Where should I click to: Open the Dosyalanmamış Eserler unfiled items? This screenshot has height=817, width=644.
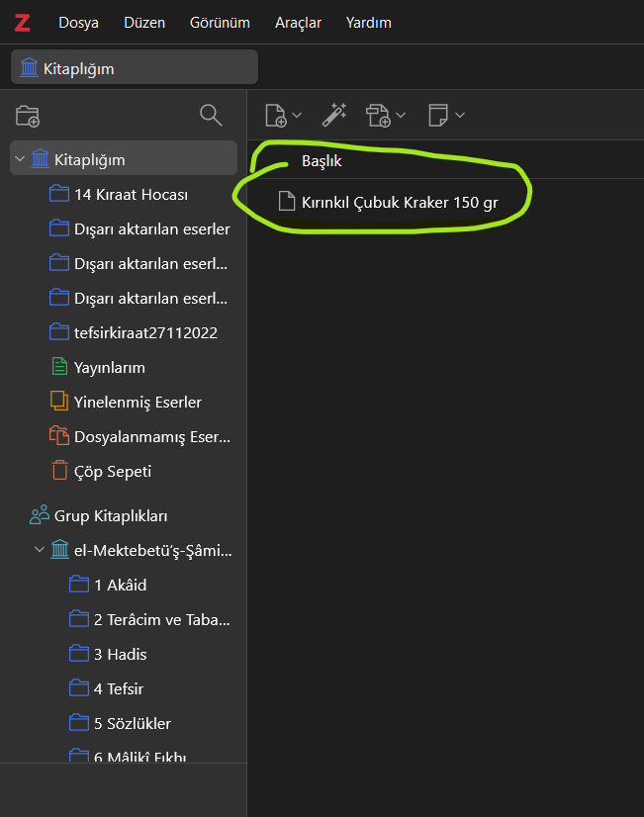click(x=124, y=436)
